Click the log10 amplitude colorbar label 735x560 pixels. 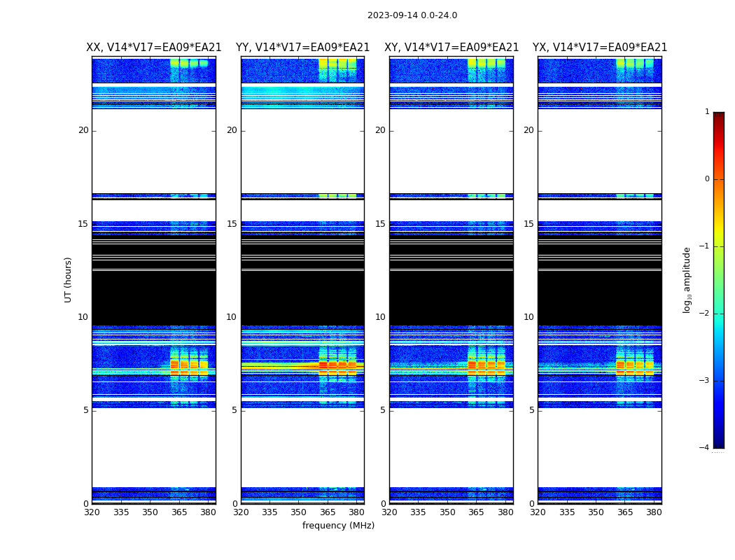[x=687, y=279]
